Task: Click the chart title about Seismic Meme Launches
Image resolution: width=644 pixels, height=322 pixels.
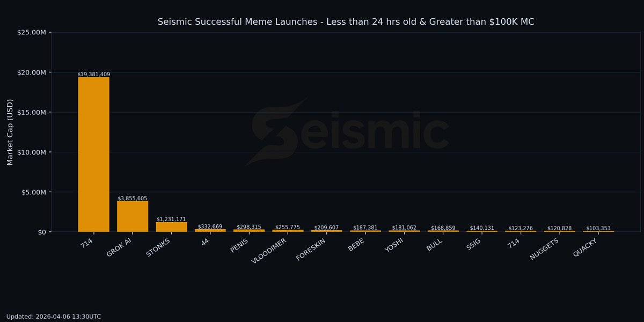Action: (346, 22)
